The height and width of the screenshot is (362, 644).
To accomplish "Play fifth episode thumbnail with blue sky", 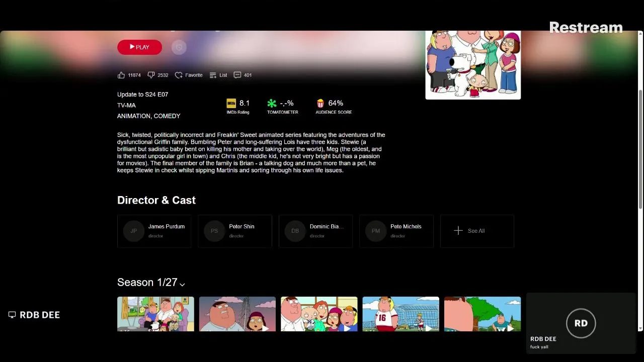I will click(x=482, y=314).
